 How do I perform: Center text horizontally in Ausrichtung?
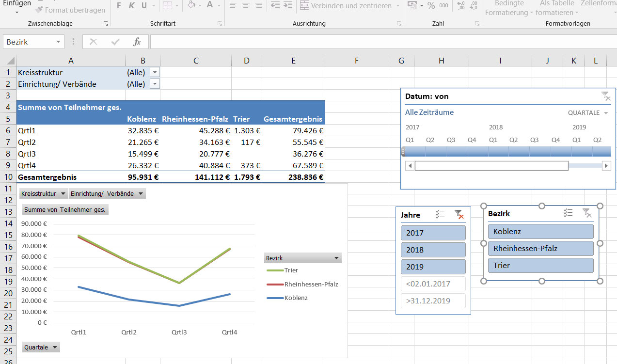(x=246, y=6)
